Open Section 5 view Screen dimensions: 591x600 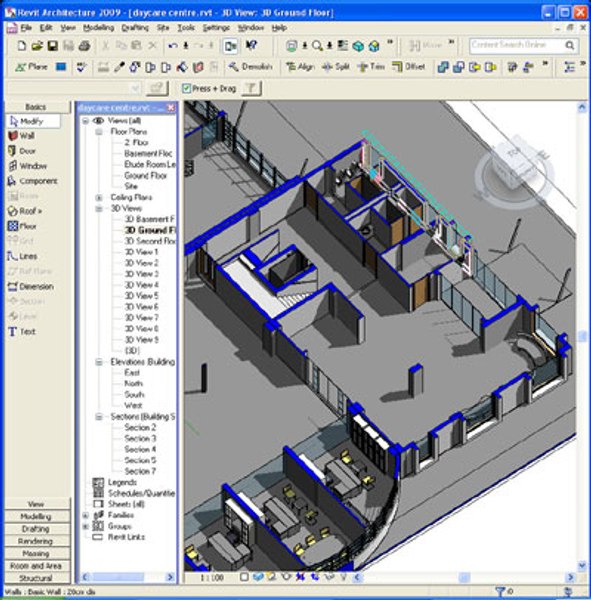(140, 460)
